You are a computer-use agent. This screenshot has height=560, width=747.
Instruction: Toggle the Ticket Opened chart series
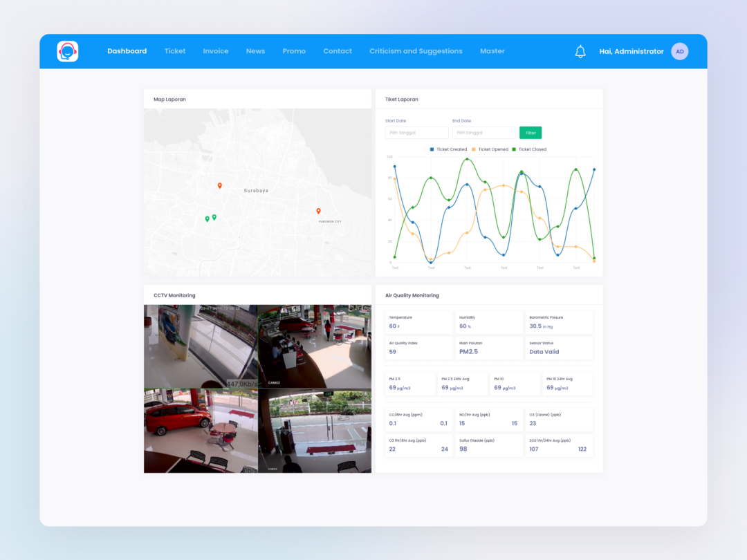click(x=490, y=149)
